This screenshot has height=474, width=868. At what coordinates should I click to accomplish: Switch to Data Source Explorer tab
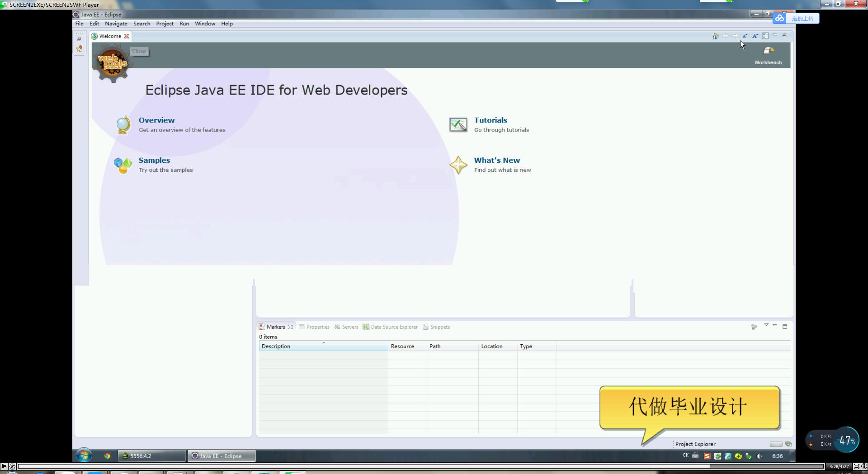(390, 327)
